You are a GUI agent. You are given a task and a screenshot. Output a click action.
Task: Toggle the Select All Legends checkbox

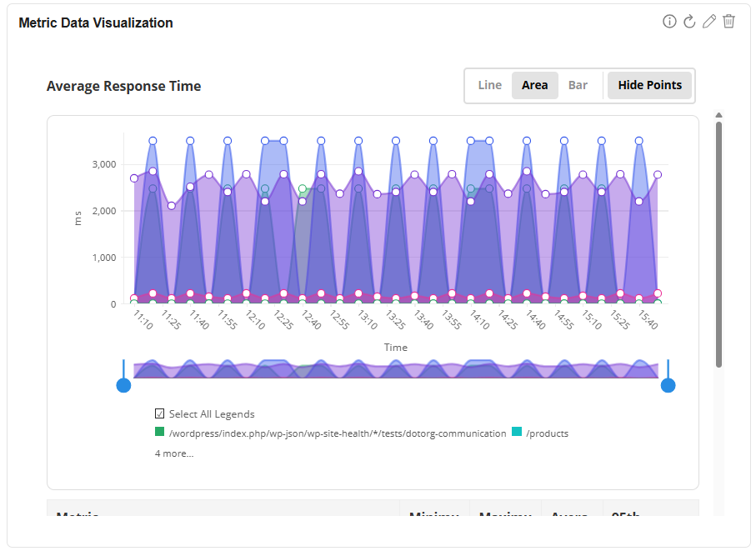tap(159, 413)
